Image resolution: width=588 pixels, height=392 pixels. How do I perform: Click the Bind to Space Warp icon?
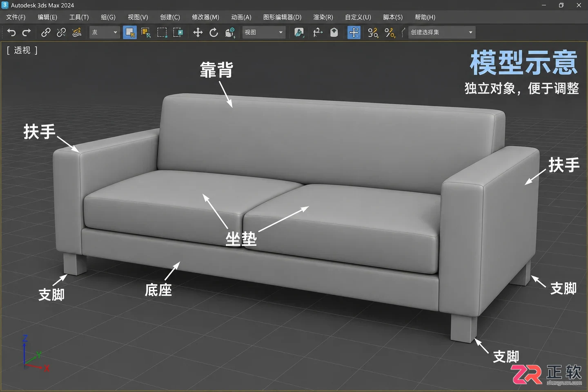tap(77, 33)
